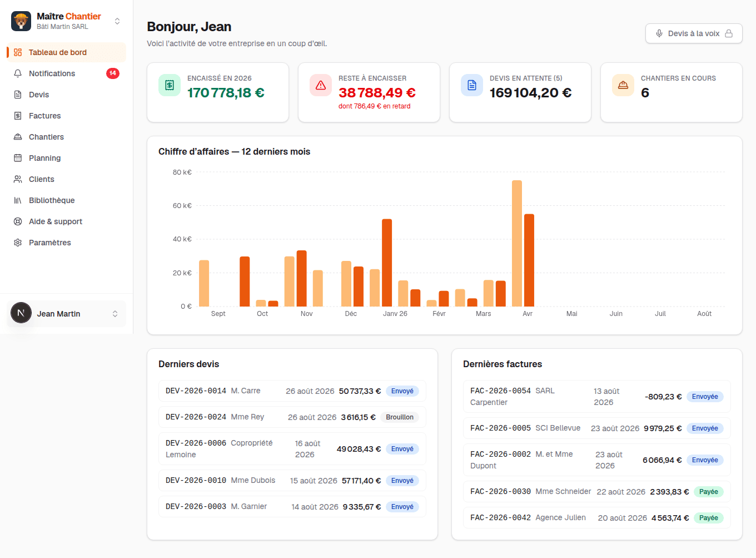Click the lock icon on Devis à la voix
Image resolution: width=756 pixels, height=558 pixels.
(729, 33)
